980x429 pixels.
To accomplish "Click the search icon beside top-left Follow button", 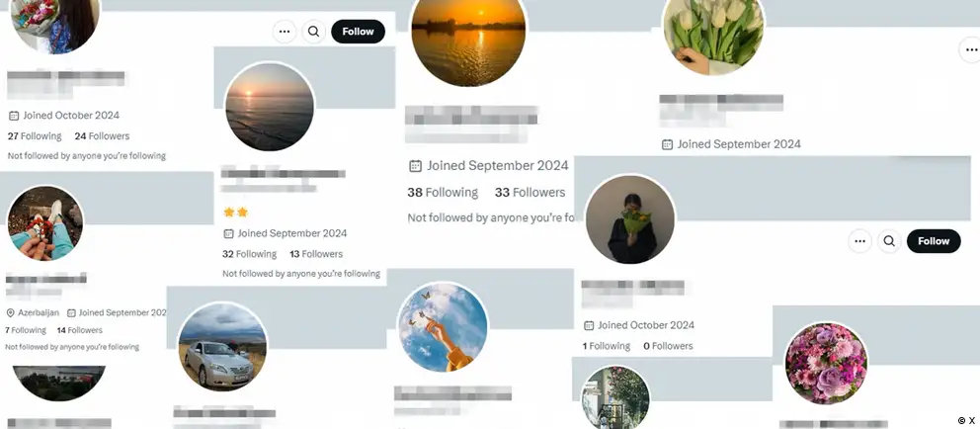I will [314, 32].
